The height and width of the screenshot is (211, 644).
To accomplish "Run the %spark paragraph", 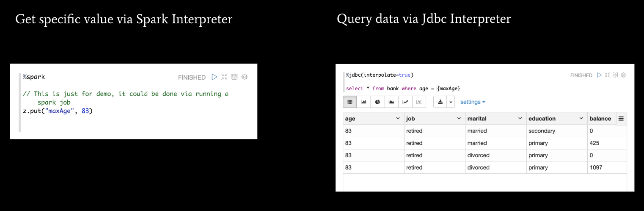I will pyautogui.click(x=214, y=77).
